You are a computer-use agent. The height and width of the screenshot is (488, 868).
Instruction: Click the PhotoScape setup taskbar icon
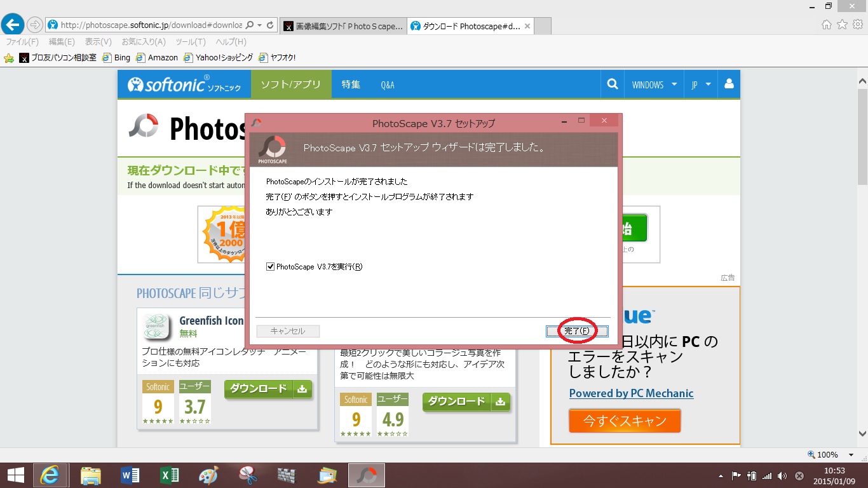[366, 475]
